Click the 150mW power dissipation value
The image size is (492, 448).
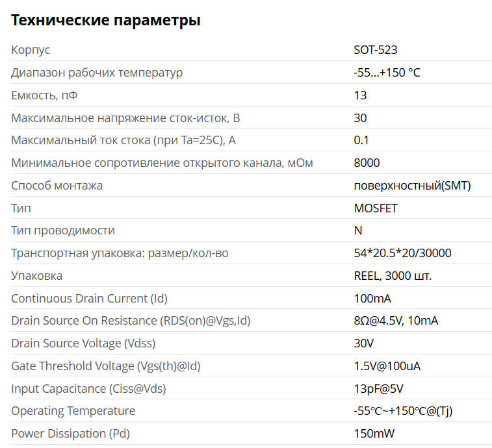374,434
